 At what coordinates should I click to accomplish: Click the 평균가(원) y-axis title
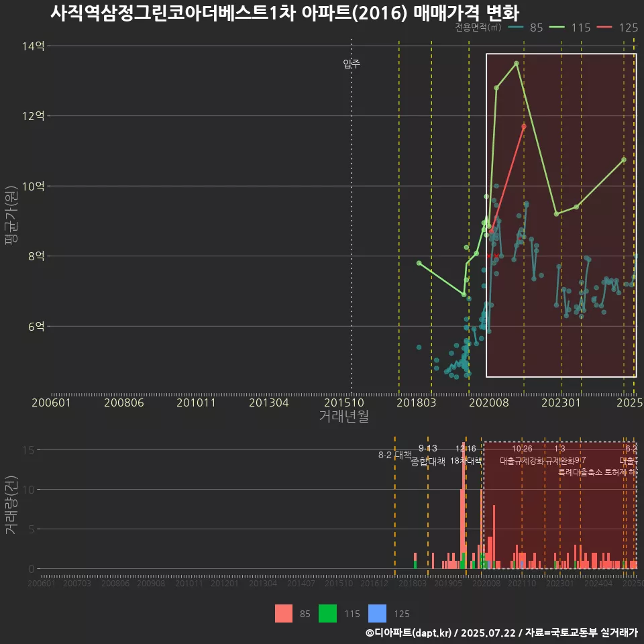pyautogui.click(x=11, y=215)
